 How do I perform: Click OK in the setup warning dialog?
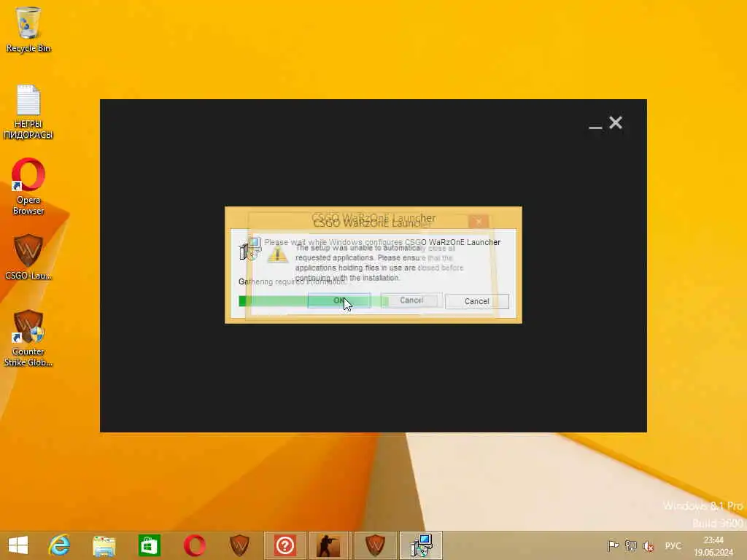pyautogui.click(x=339, y=300)
